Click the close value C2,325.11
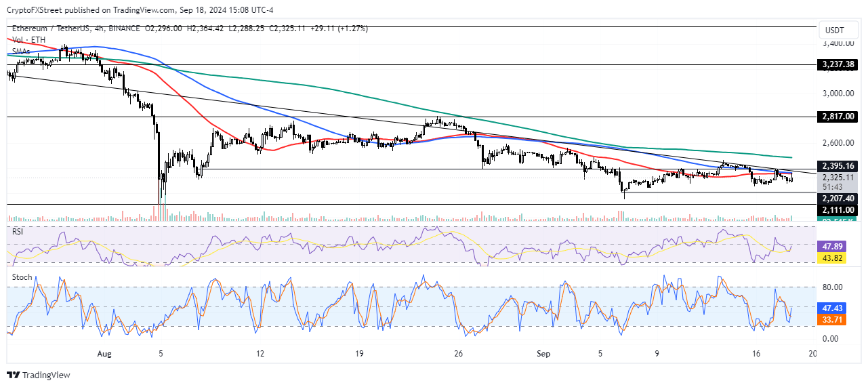This screenshot has width=868, height=387. 288,28
